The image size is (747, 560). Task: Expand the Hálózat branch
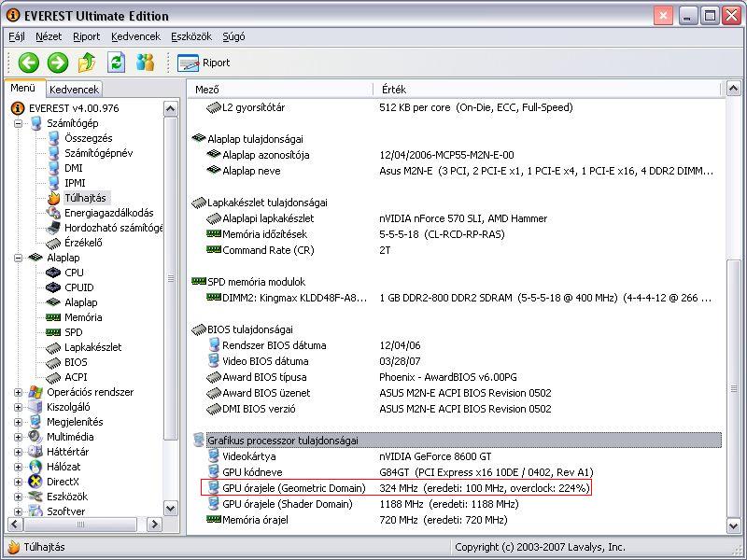[18, 467]
